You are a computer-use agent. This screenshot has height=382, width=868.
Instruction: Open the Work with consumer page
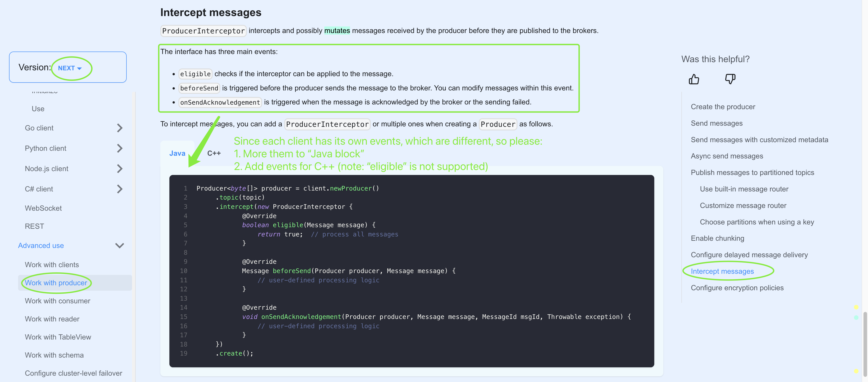(x=58, y=301)
